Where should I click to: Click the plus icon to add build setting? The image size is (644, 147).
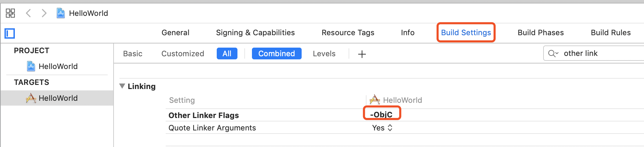point(362,54)
